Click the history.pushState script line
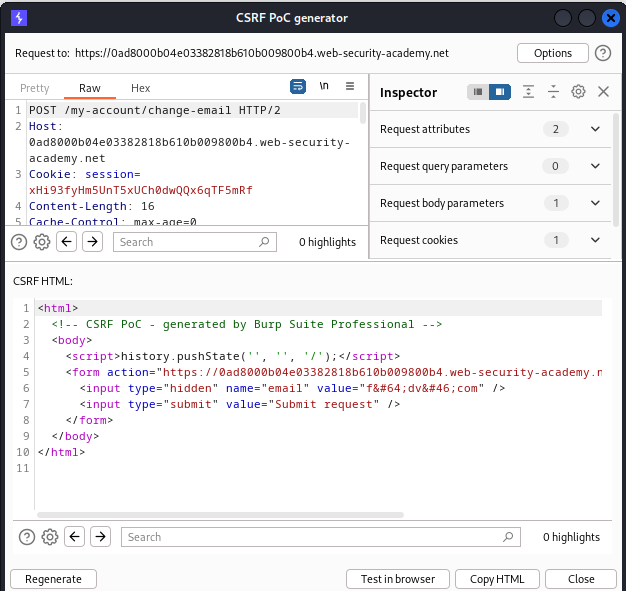The width and height of the screenshot is (626, 591). click(x=233, y=356)
